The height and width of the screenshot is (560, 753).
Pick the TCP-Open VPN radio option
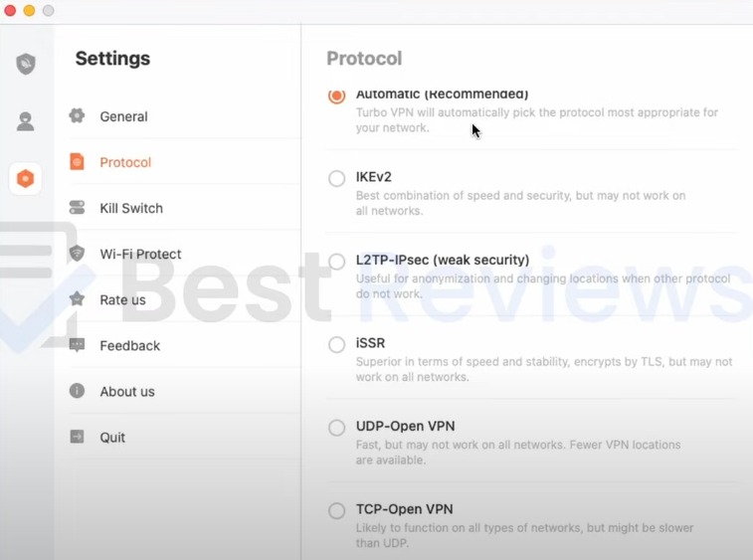tap(336, 510)
